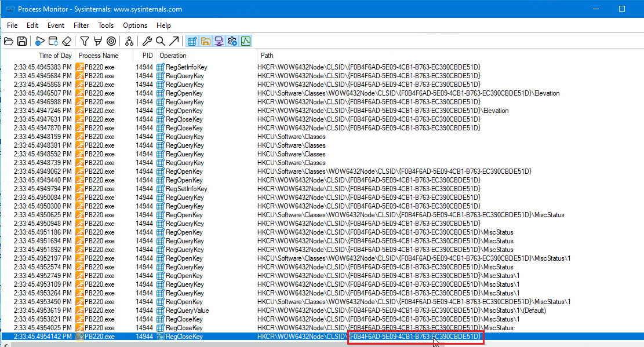Screen dimensions: 644x347
Task: Click PB220.exe in the 2:33:45.4947870 row
Action: [x=100, y=128]
